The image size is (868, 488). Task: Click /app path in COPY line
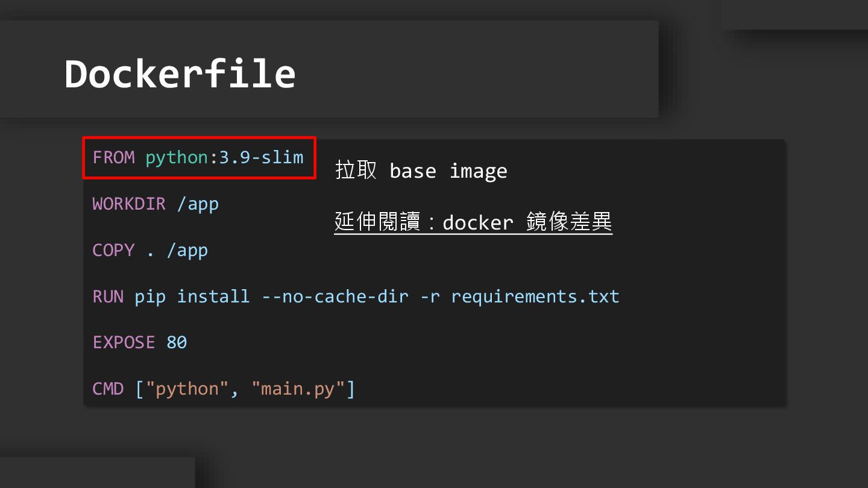(187, 250)
